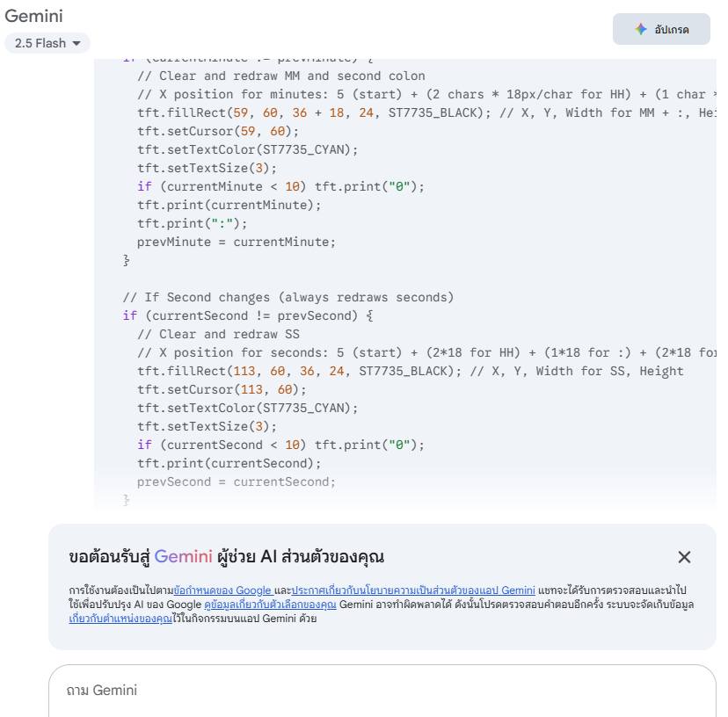
Task: Click the line tft.fillRect(113, 60, 36, 24
Action: pyautogui.click(x=411, y=372)
